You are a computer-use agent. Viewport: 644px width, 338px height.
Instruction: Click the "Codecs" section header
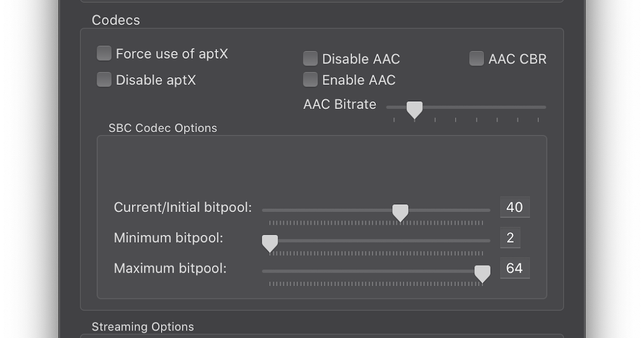[115, 20]
